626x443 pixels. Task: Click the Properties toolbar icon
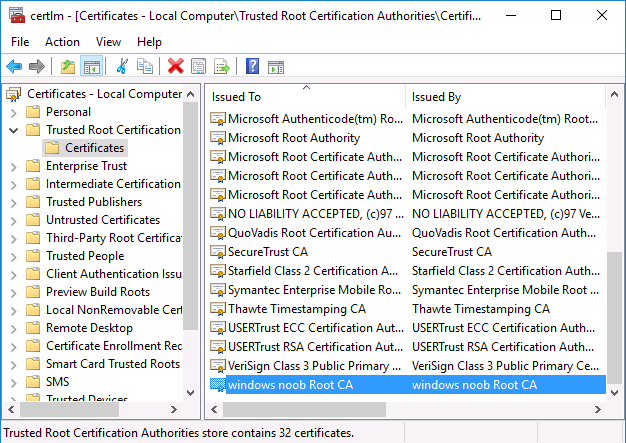click(198, 66)
